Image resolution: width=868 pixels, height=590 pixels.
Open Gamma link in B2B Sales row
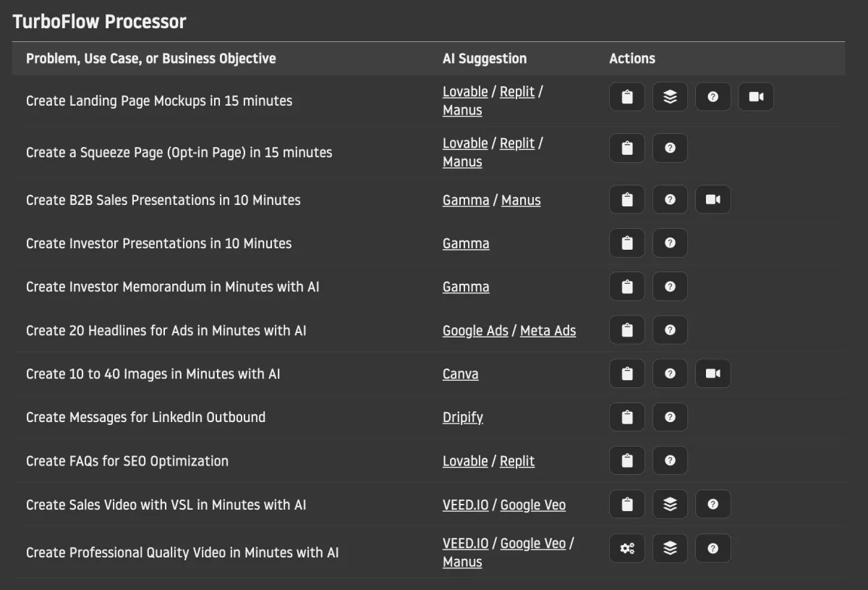click(x=466, y=201)
